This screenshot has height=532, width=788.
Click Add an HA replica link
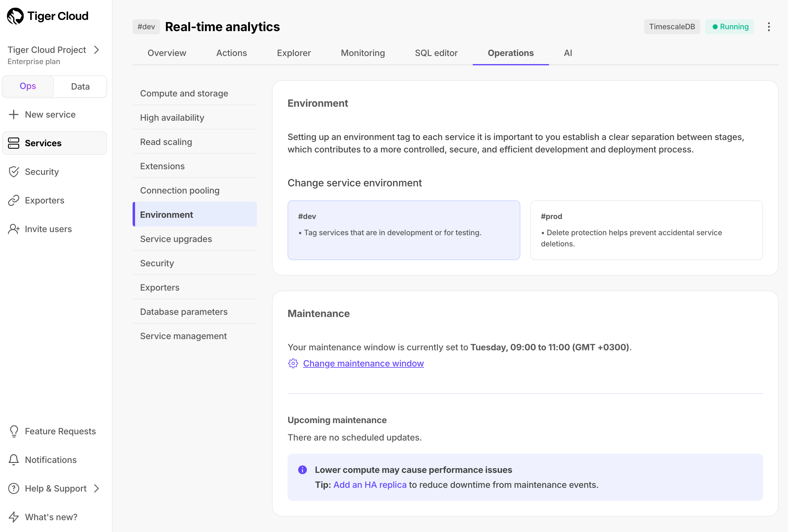pos(370,485)
